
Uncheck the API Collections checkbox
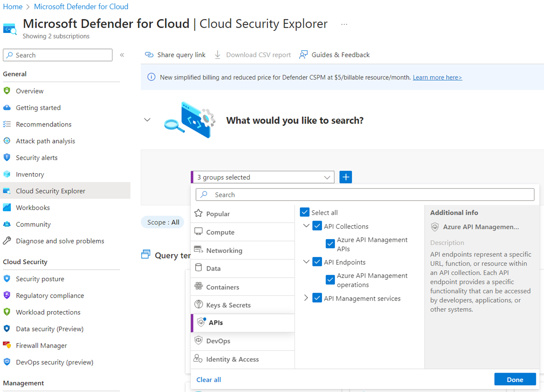[x=317, y=226]
